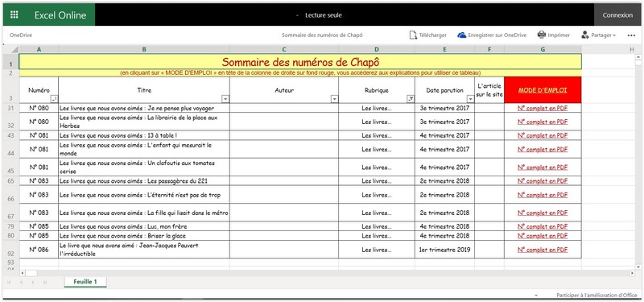Image resolution: width=644 pixels, height=302 pixels.
Task: Click the title cell Sommaire des numéros de Chapô
Action: pyautogui.click(x=300, y=62)
